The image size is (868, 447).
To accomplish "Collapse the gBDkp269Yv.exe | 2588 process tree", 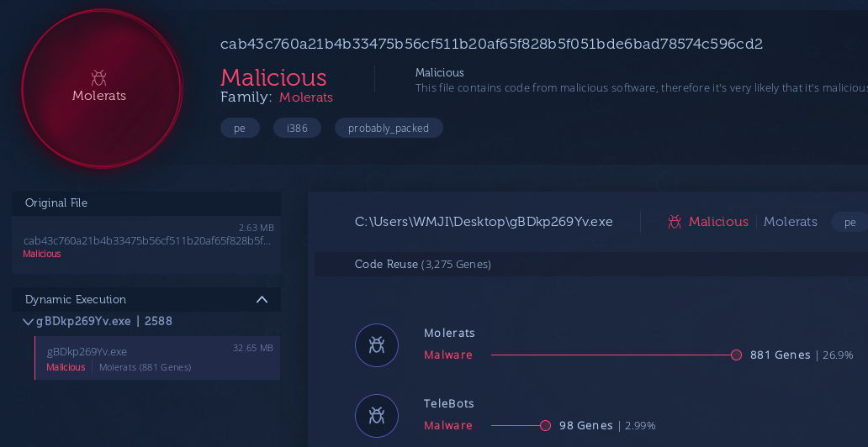I will [x=28, y=322].
